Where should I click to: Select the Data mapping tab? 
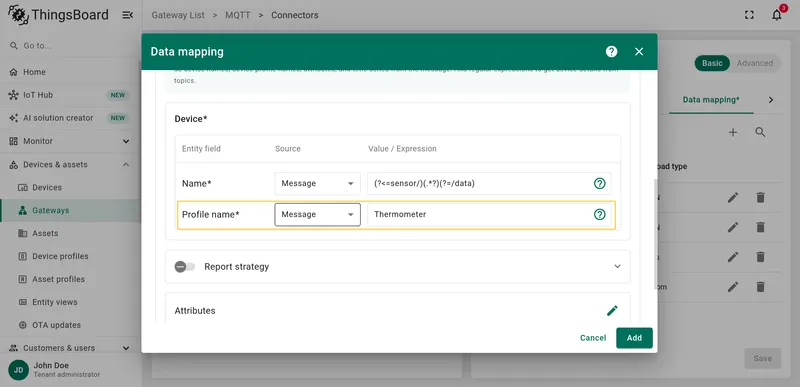(711, 100)
